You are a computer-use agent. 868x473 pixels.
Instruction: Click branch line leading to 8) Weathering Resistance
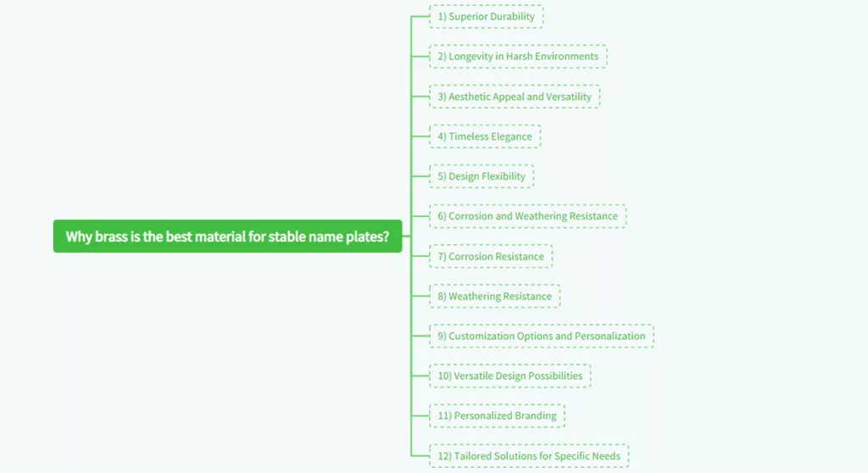[420, 296]
